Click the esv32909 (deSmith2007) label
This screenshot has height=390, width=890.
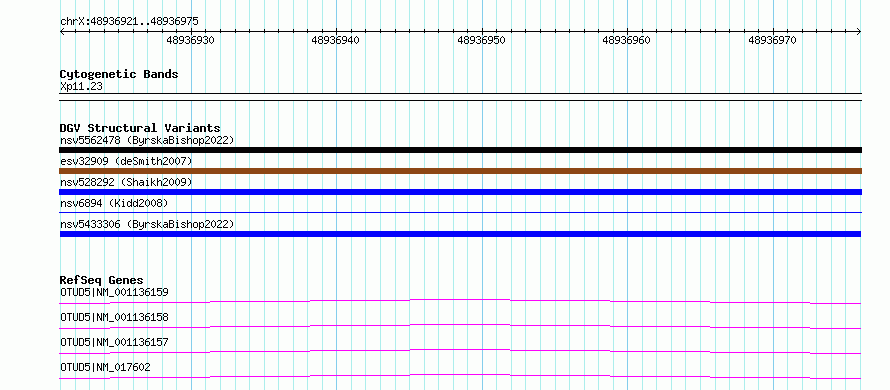click(x=126, y=161)
